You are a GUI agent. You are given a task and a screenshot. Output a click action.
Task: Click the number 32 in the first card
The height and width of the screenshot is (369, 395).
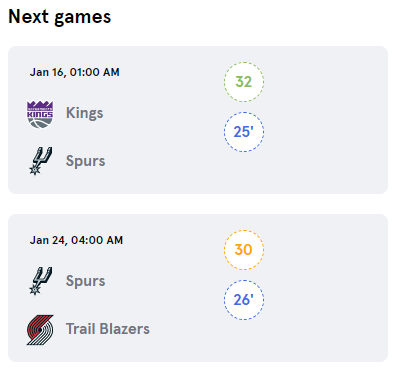coord(244,82)
